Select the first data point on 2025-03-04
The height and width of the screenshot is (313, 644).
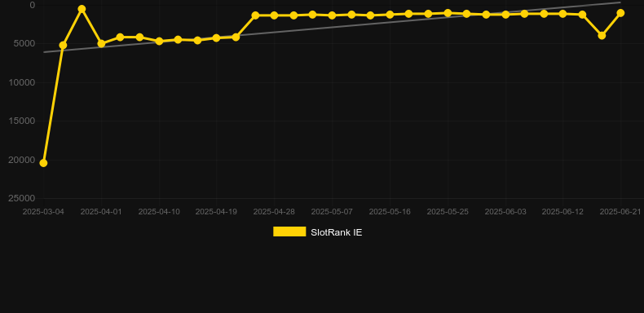[43, 163]
